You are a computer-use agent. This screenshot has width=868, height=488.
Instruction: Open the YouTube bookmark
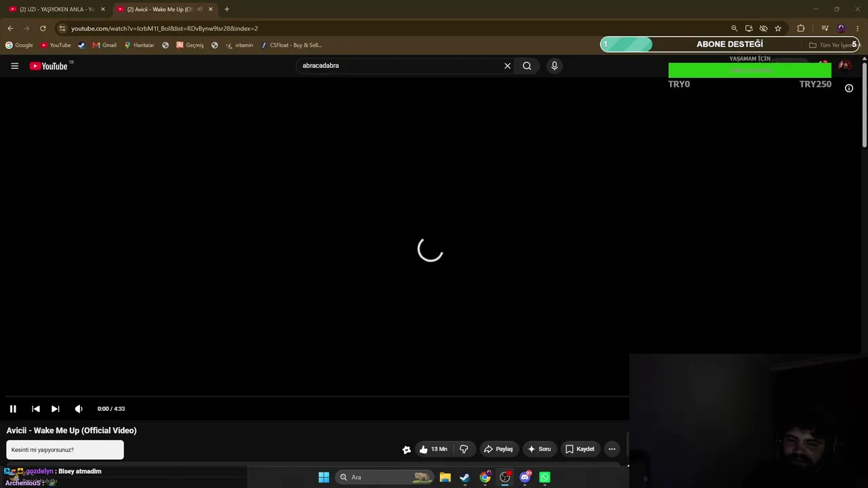point(56,45)
